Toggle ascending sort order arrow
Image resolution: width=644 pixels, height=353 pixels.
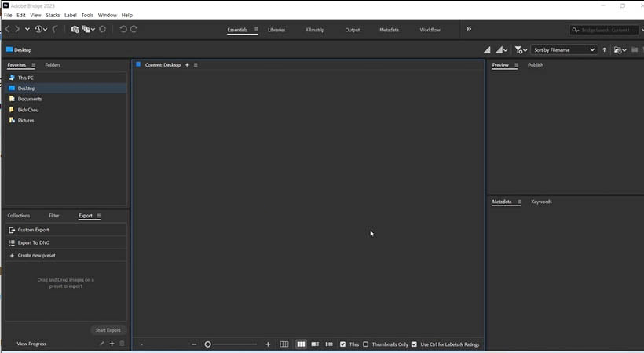pyautogui.click(x=604, y=49)
